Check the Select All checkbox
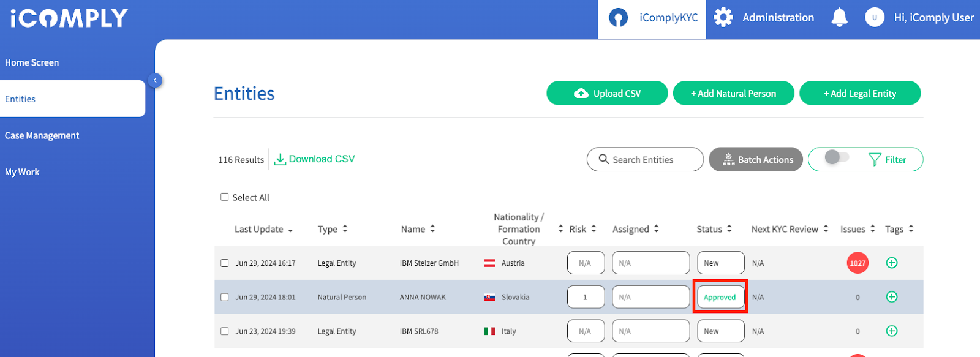The height and width of the screenshot is (357, 980). (224, 197)
